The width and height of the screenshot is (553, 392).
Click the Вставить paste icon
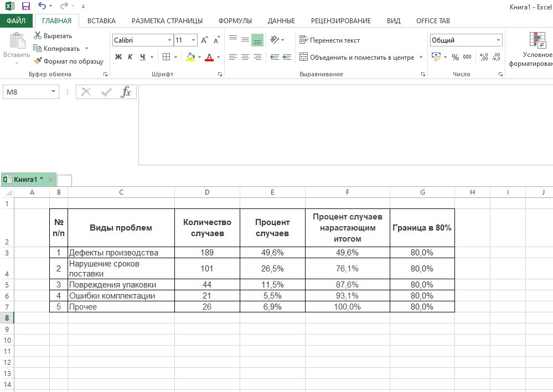click(17, 41)
